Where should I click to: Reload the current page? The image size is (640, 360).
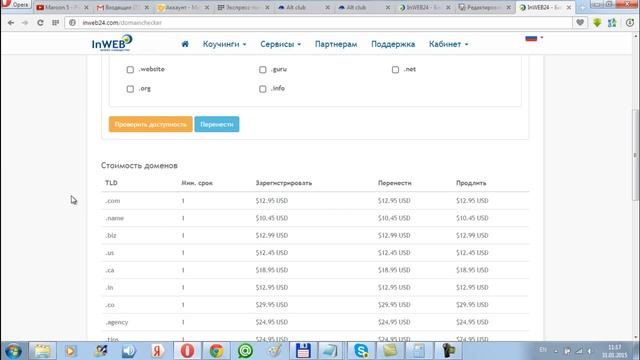(40, 23)
